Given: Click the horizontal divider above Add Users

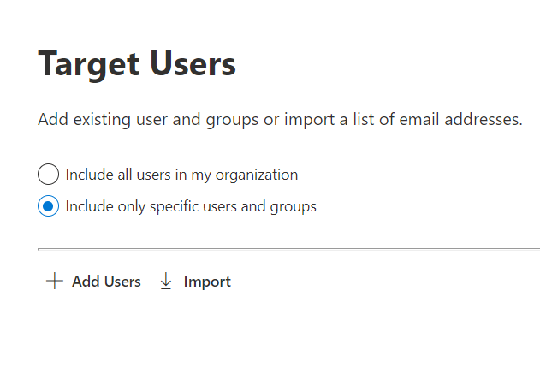Looking at the screenshot, I should coord(288,249).
